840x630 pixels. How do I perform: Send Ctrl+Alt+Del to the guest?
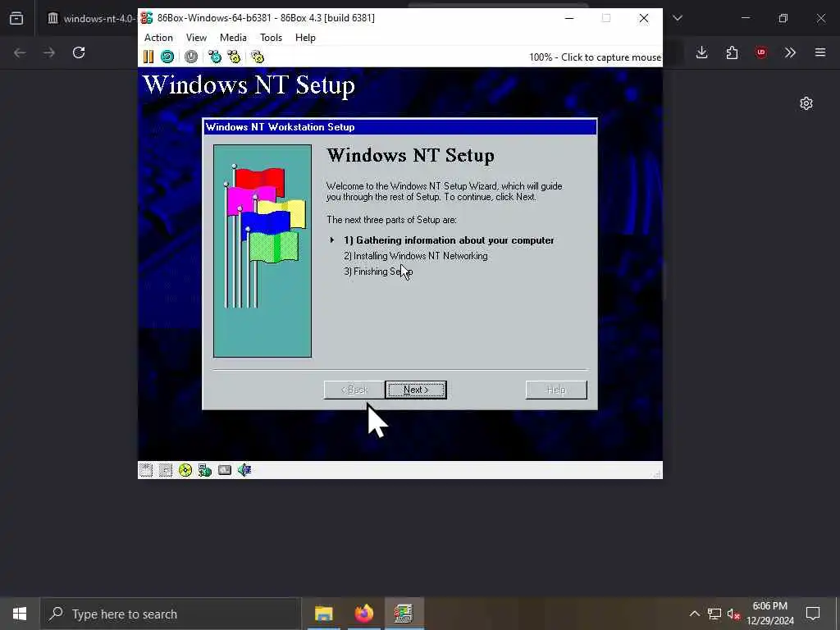click(215, 57)
